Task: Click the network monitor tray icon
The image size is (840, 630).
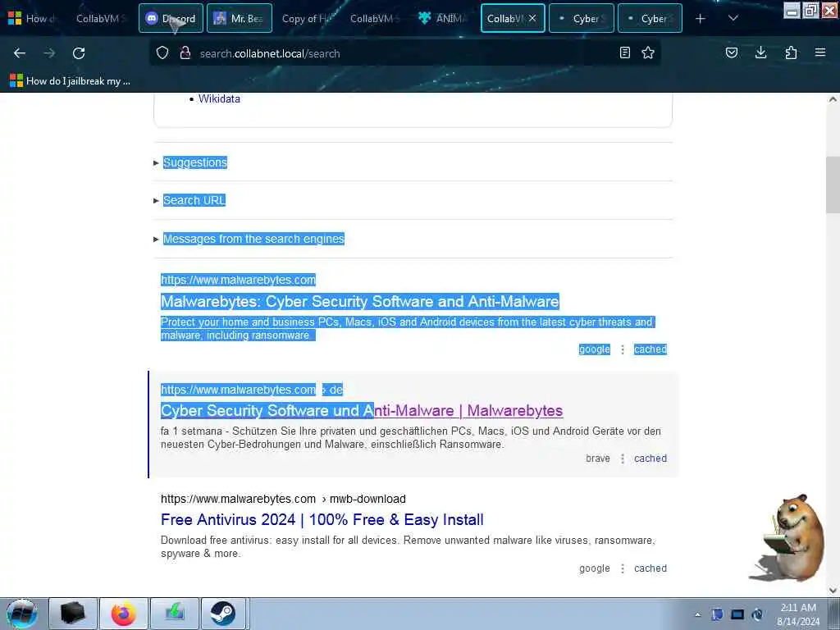Action: 737,614
